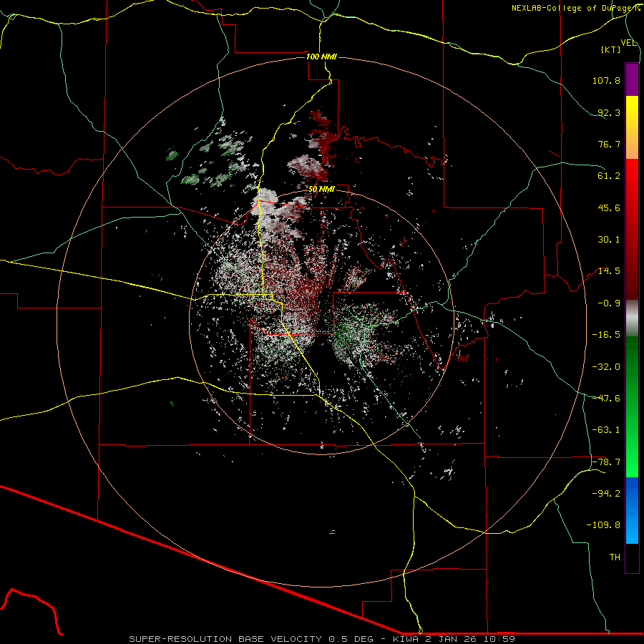This screenshot has width=644, height=644.
Task: Click the NEXLAB-College of DuPage credit text
Action: click(x=577, y=8)
